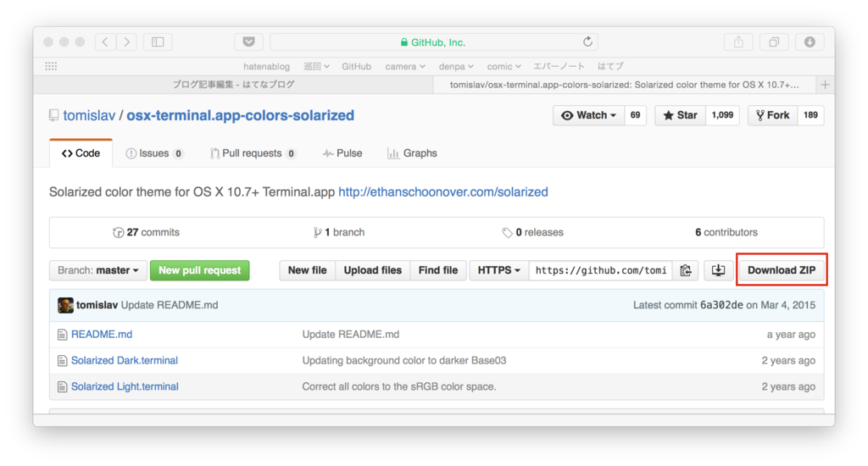Expand the 巡回 bookmarks folder
The height and width of the screenshot is (466, 868).
click(316, 66)
